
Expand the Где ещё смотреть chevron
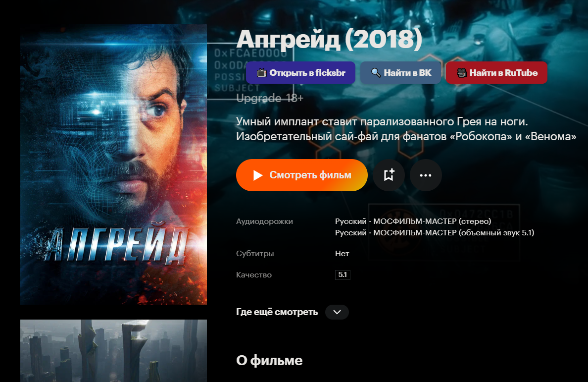coord(337,312)
